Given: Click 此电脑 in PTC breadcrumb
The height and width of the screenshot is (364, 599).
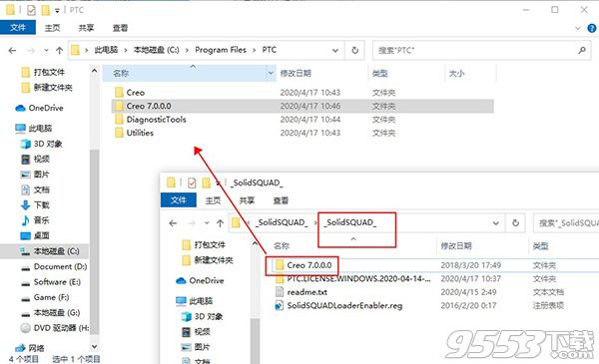Looking at the screenshot, I should [106, 50].
